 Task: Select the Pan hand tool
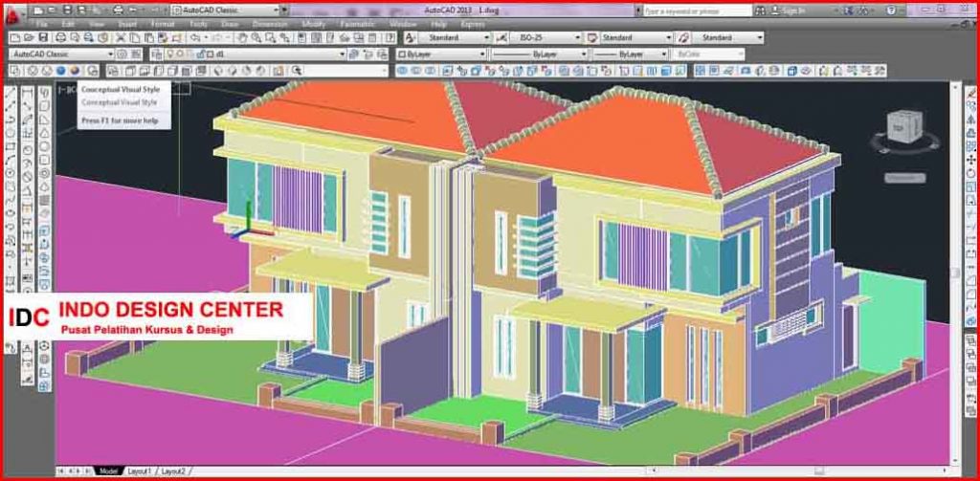tap(242, 38)
